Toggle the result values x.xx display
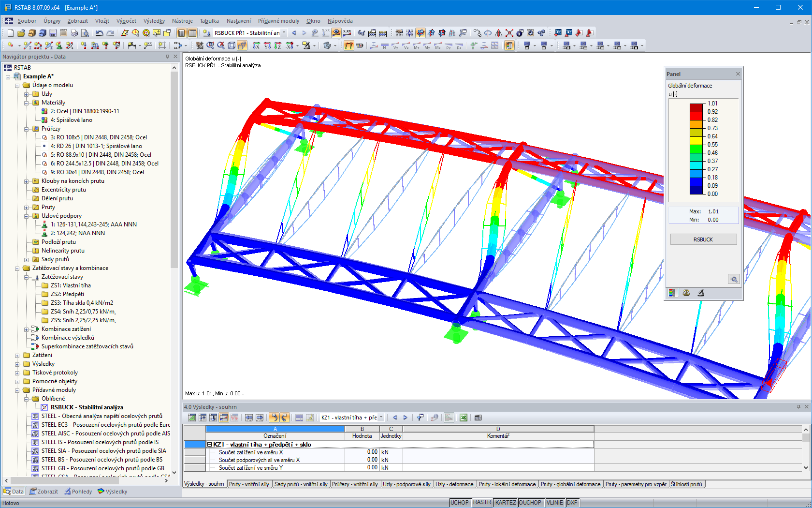Viewport: 812px width, 508px height. pyautogui.click(x=347, y=33)
